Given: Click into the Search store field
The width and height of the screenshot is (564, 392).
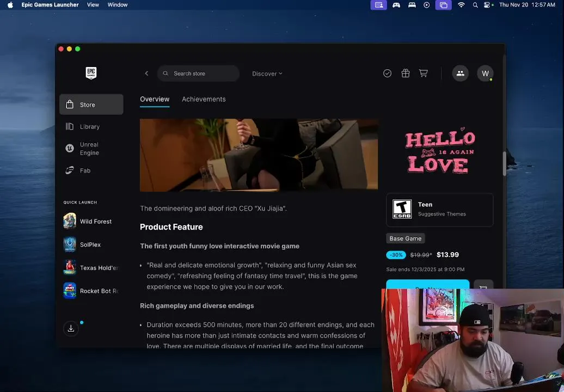Looking at the screenshot, I should point(199,73).
